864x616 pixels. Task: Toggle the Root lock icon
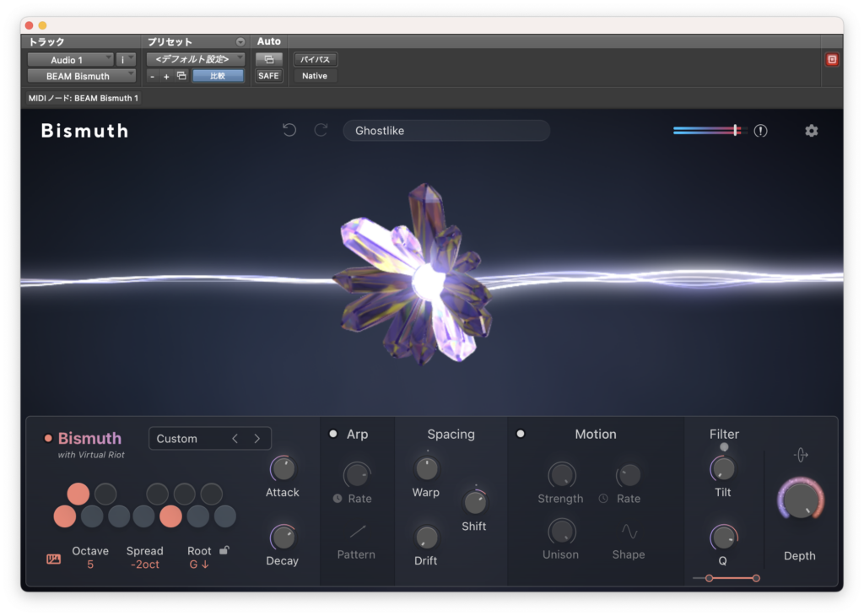click(x=224, y=550)
